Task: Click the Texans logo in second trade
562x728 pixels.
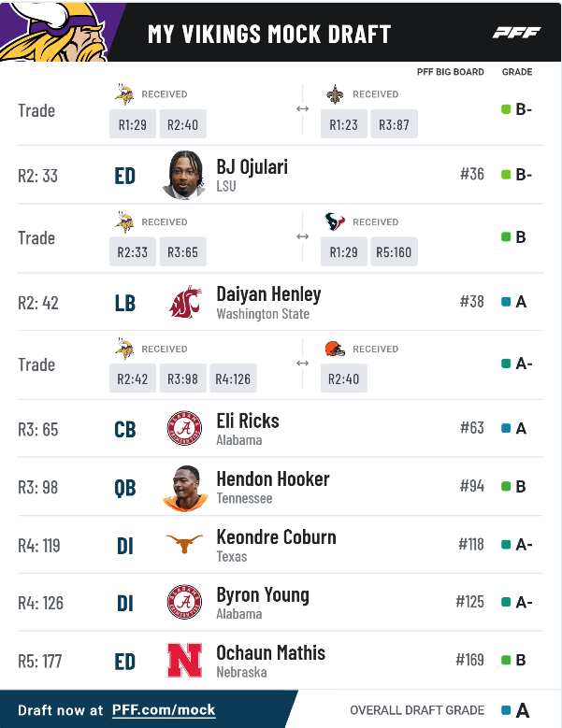Action: pos(335,221)
